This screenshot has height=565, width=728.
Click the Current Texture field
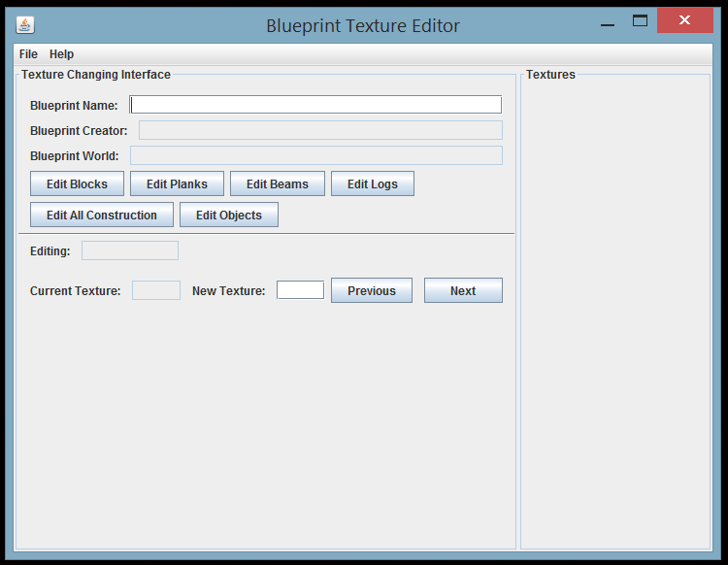tap(155, 290)
